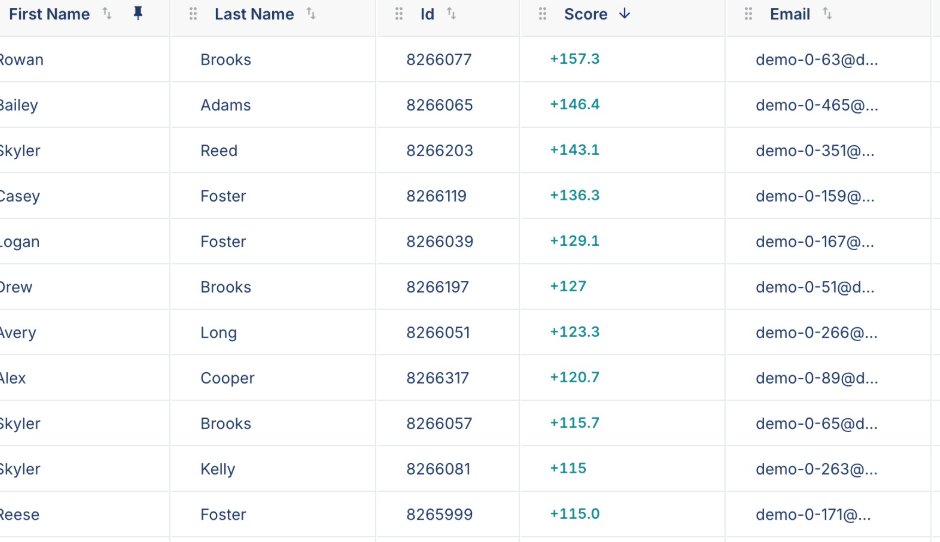940x542 pixels.
Task: Sort by Email using its sort arrows
Action: pos(827,13)
